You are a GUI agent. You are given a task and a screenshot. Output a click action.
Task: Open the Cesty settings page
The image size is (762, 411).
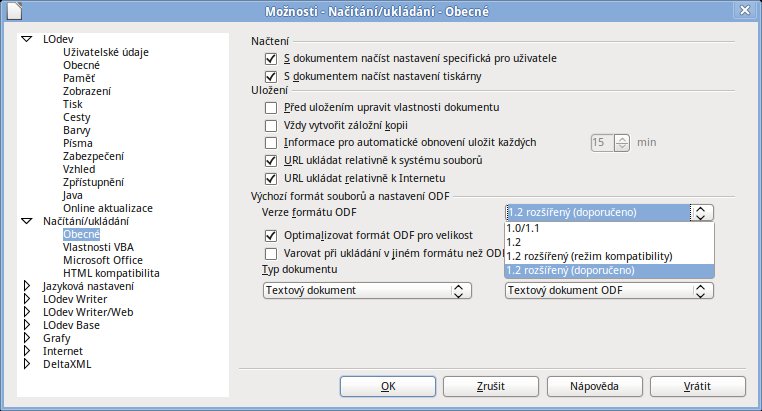(76, 117)
